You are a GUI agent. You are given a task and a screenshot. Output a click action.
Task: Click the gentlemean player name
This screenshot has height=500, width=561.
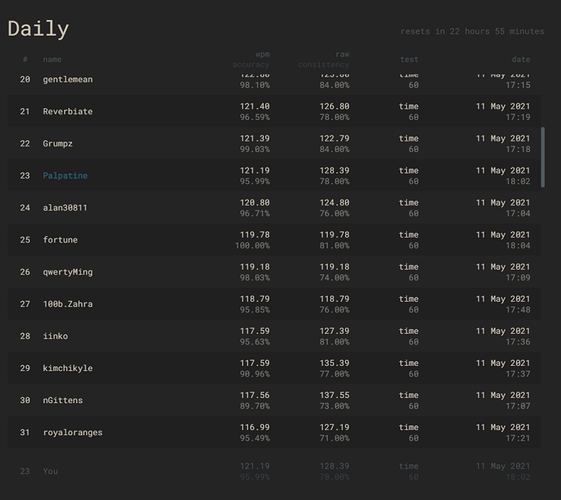coord(68,79)
